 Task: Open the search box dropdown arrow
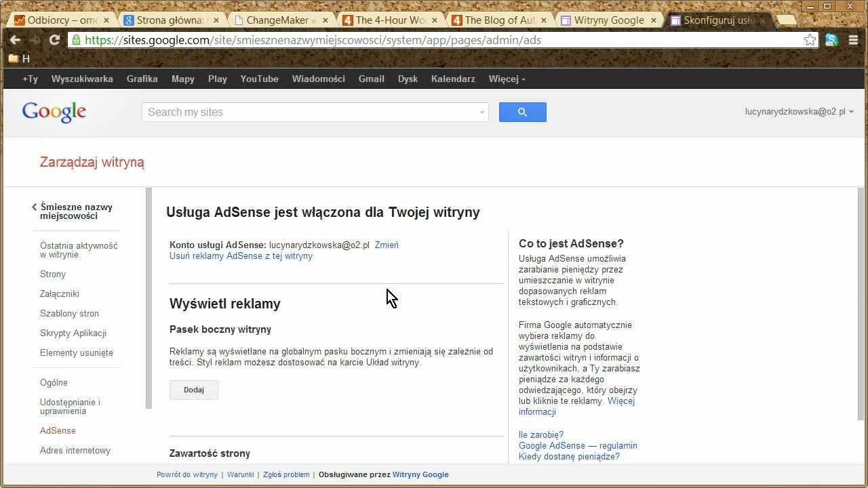482,113
